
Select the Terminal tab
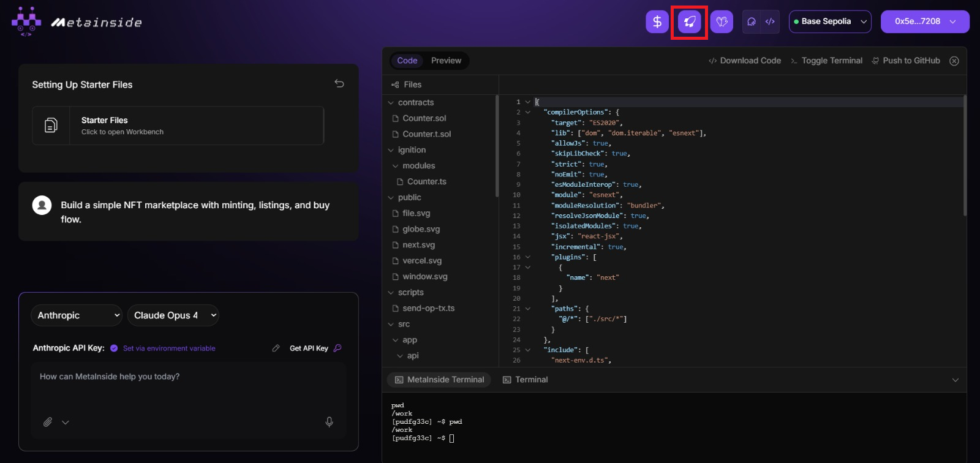[525, 380]
